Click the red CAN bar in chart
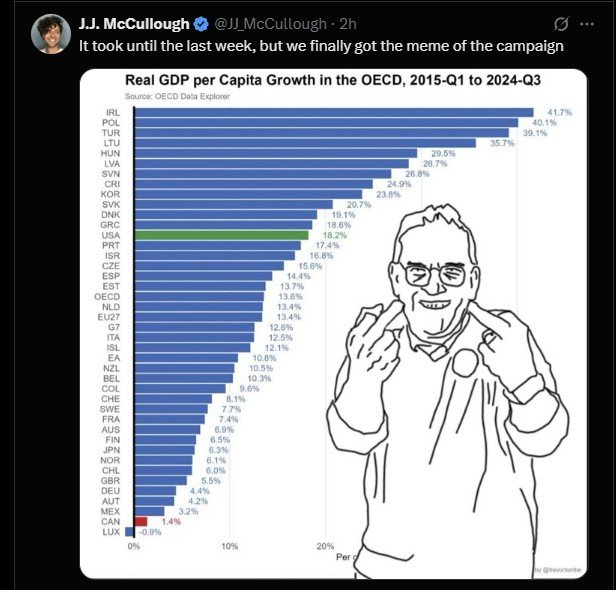The height and width of the screenshot is (590, 616). 141,522
